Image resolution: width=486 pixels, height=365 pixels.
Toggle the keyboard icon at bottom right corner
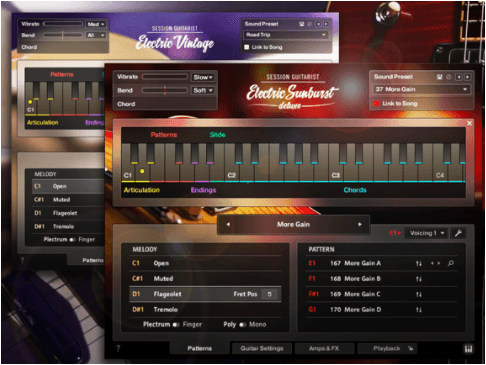468,349
